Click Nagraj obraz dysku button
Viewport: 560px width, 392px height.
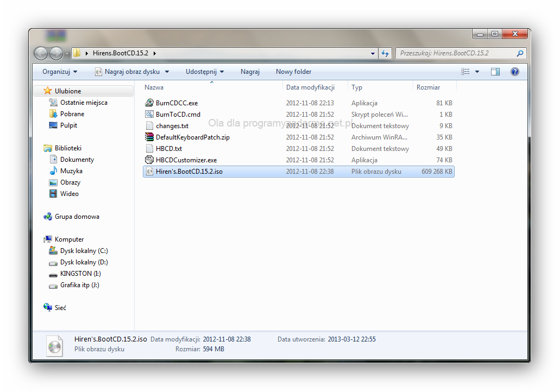pyautogui.click(x=127, y=72)
